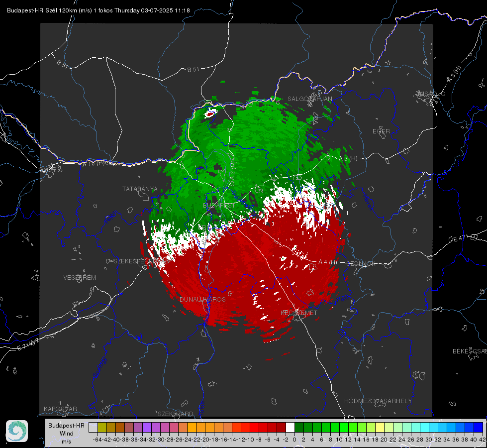Viewport: 487px width, 448px height.
Task: Click the SALGÓTARJÁN city label
Action: pyautogui.click(x=309, y=99)
